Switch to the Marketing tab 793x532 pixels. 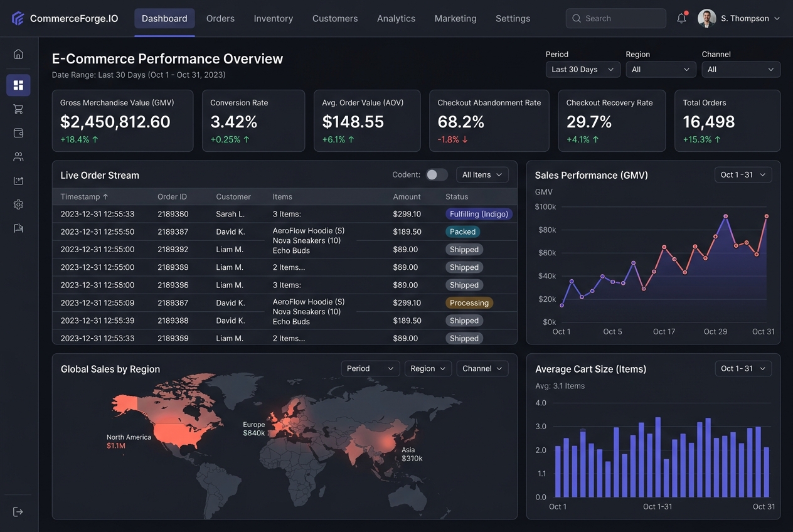pos(455,18)
